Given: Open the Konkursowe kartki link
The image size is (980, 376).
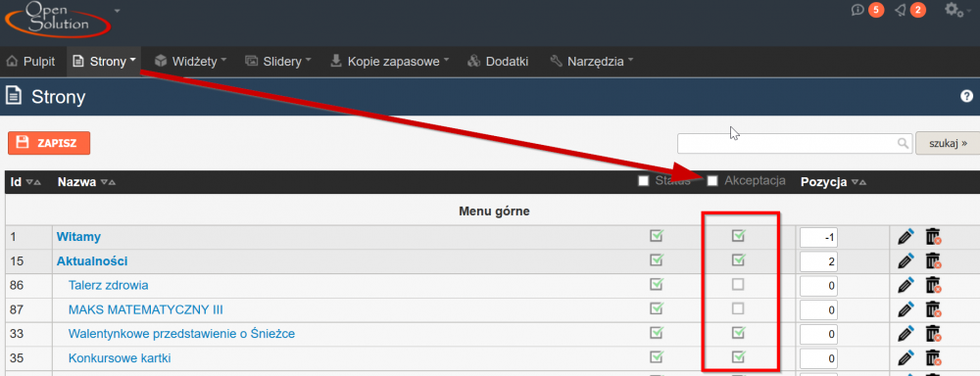Looking at the screenshot, I should pyautogui.click(x=120, y=358).
